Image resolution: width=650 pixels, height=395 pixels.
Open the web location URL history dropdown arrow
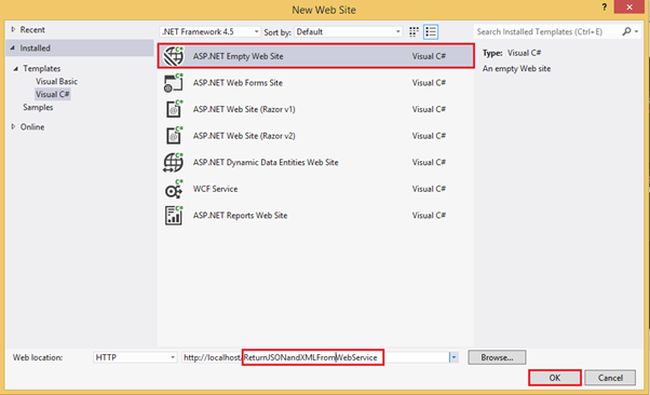point(454,357)
